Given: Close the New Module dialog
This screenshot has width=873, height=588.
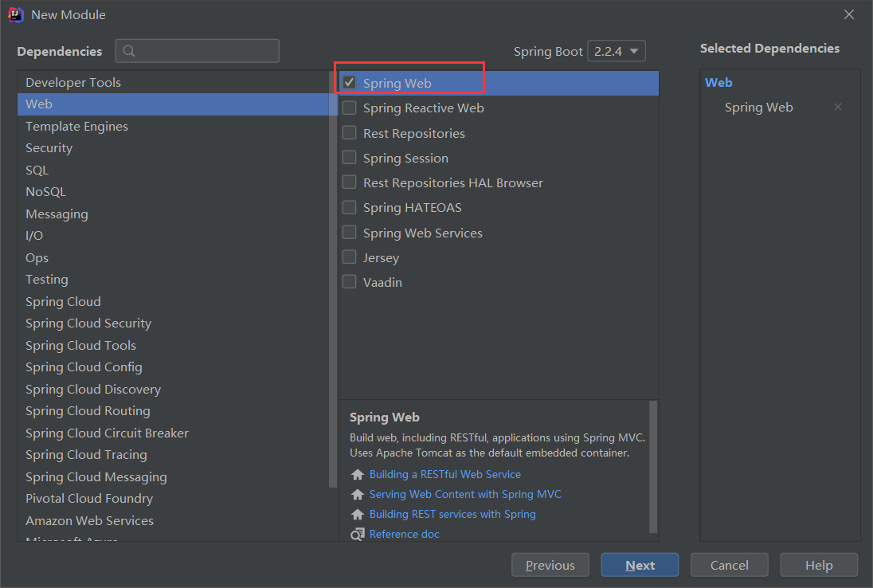Looking at the screenshot, I should click(x=848, y=14).
